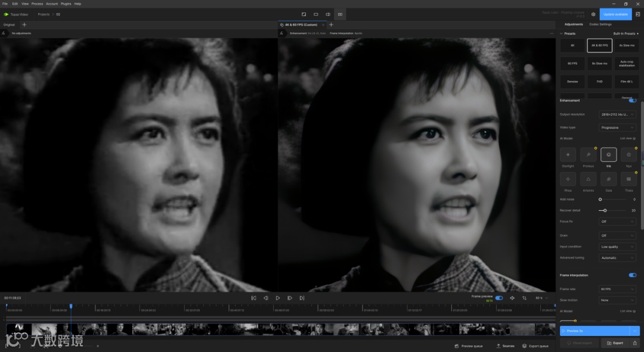
Task: Click the Update available button
Action: pos(615,14)
